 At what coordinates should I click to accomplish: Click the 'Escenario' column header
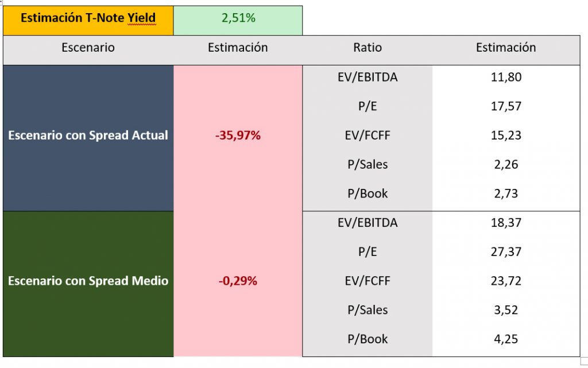[88, 48]
